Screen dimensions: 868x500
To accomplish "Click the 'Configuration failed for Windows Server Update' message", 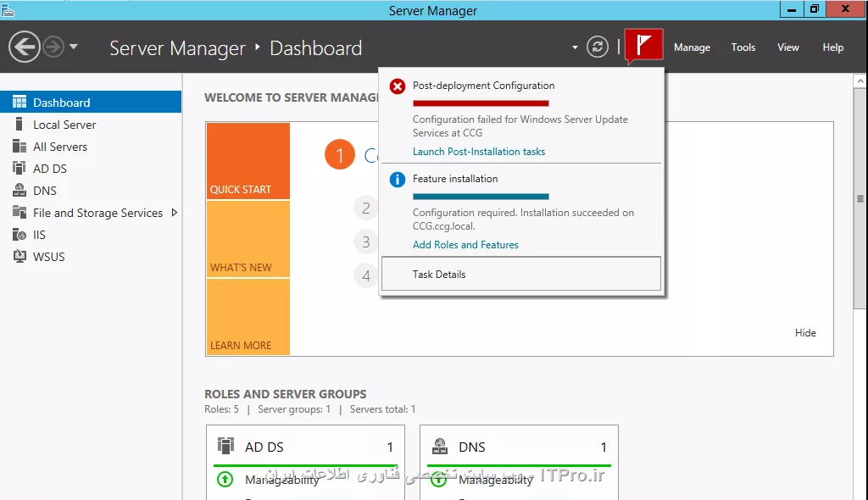I will click(x=520, y=126).
